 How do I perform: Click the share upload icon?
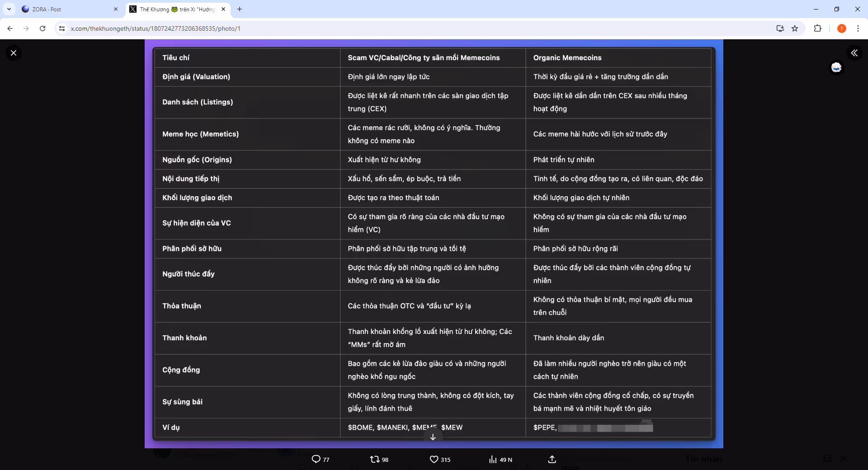pos(552,459)
